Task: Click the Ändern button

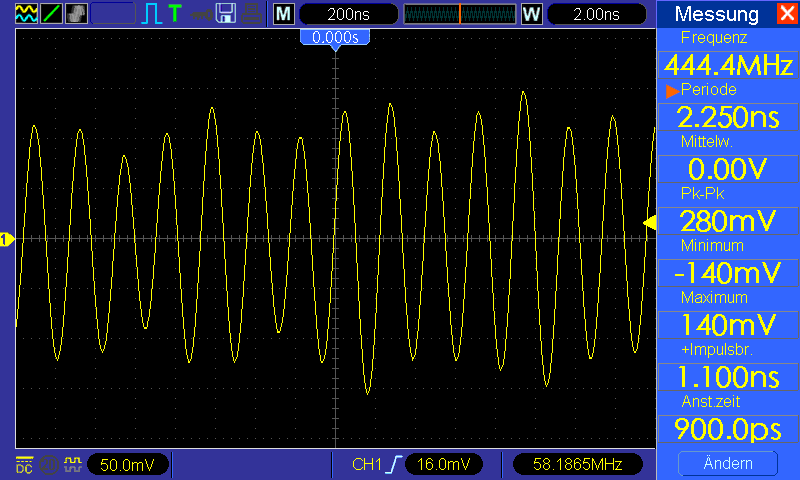Action: [x=728, y=464]
